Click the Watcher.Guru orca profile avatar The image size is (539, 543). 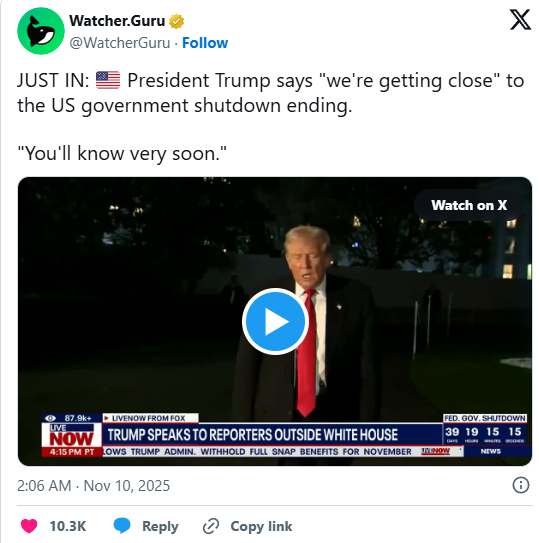click(41, 31)
